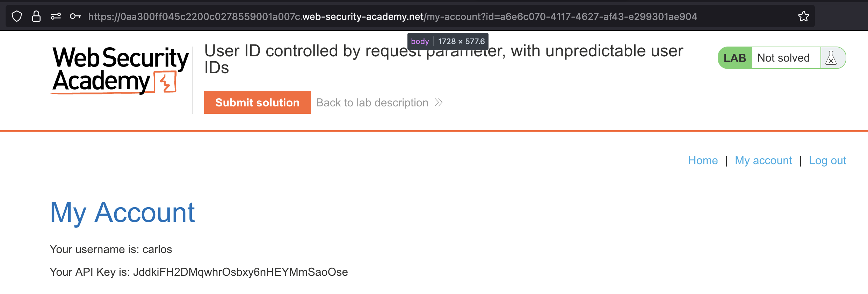Bookmark this page with the star icon
Image resolution: width=868 pixels, height=294 pixels.
[x=803, y=16]
